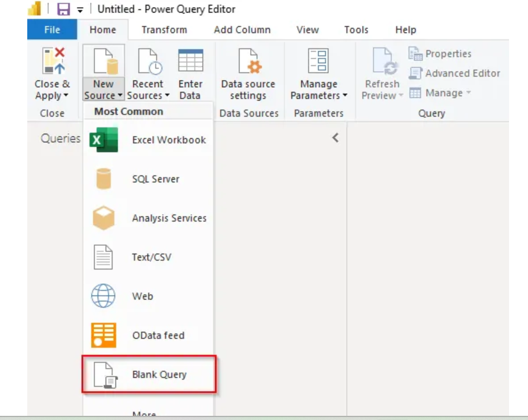Open the Add Column tab

click(x=242, y=30)
